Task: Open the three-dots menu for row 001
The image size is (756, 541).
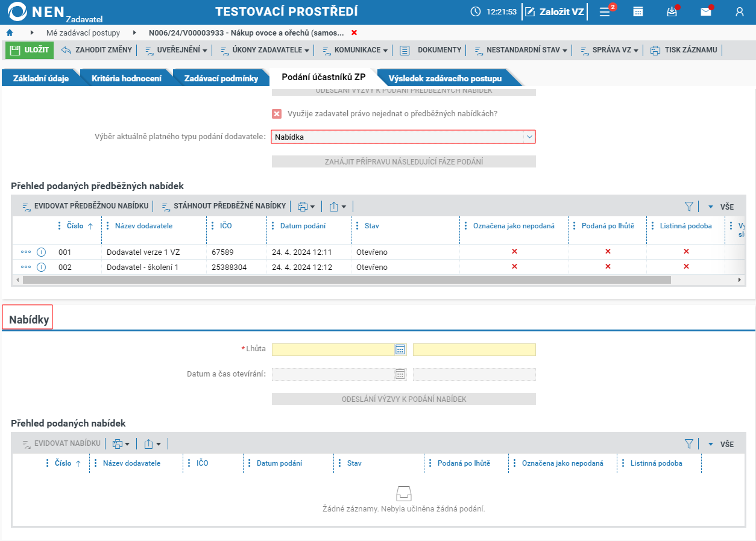Action: pyautogui.click(x=26, y=252)
